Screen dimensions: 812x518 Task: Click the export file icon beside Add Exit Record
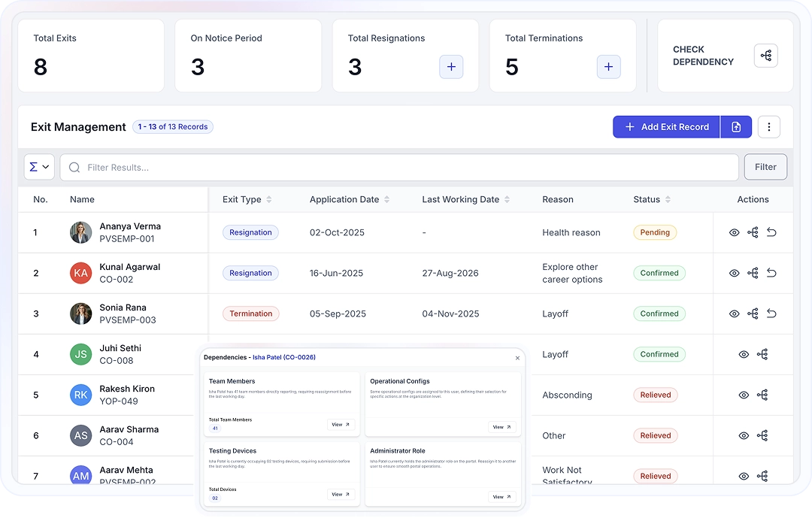point(735,126)
